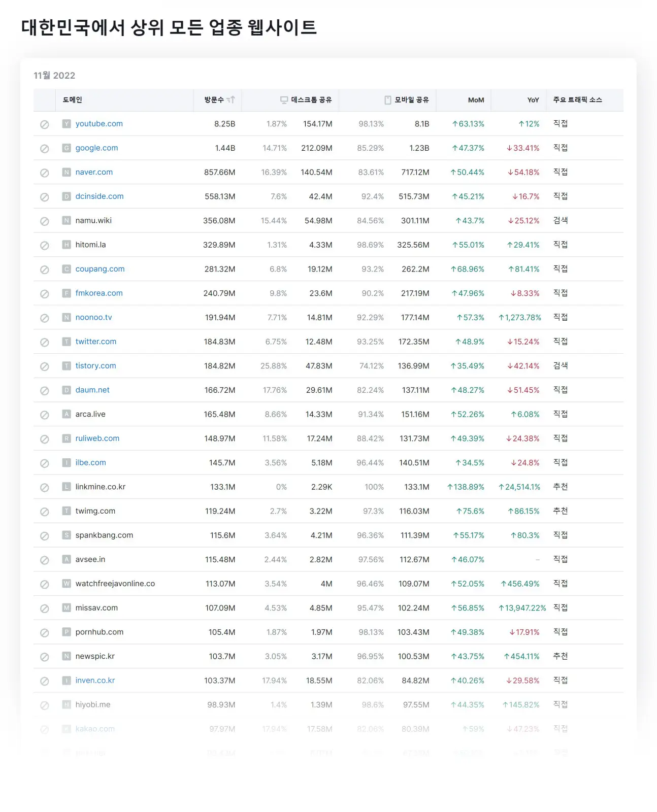The width and height of the screenshot is (657, 812).
Task: Click the favicon beside coupang.com
Action: coord(67,269)
